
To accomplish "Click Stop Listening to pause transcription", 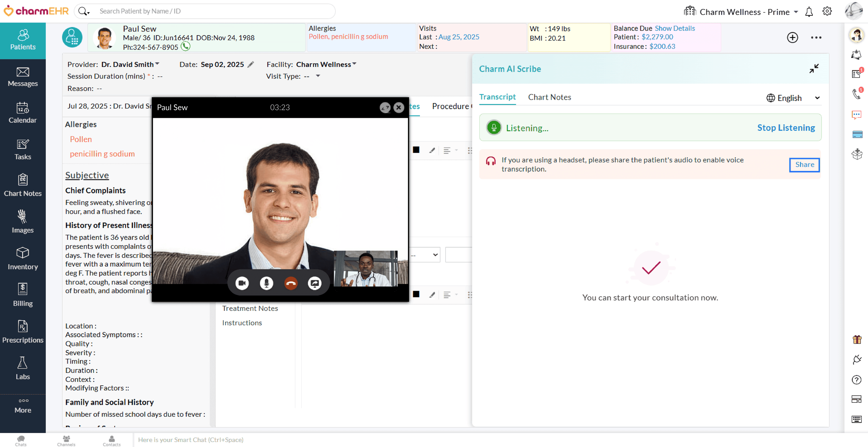I will pyautogui.click(x=786, y=128).
